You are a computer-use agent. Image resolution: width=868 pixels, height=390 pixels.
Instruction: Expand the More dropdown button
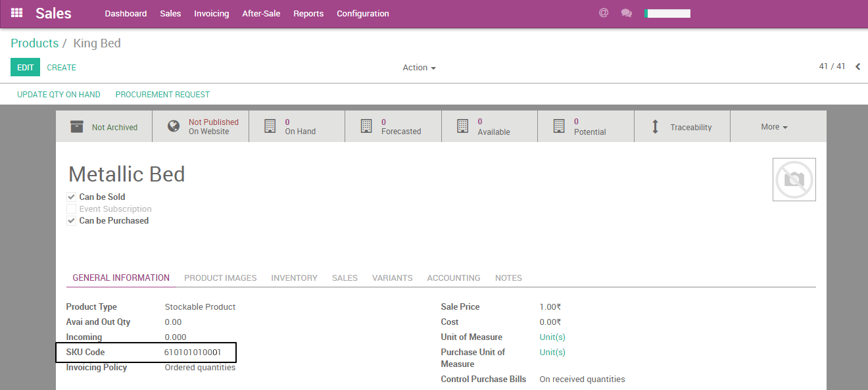[x=774, y=127]
